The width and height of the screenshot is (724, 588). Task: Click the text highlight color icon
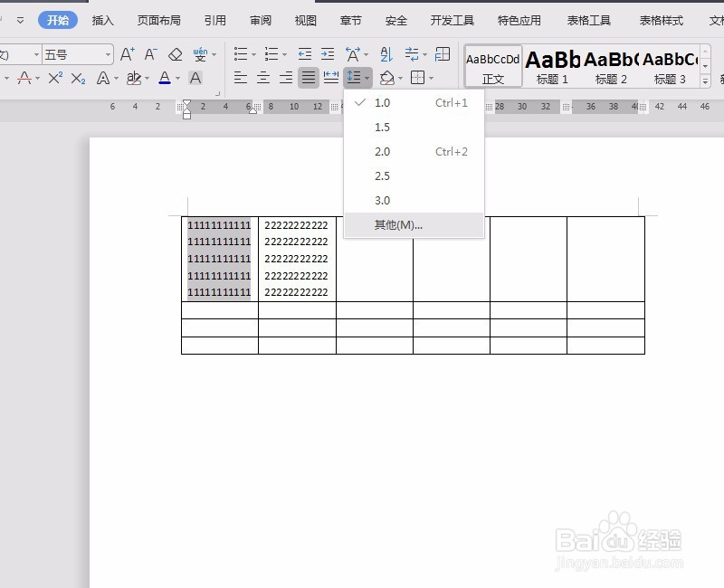[134, 78]
